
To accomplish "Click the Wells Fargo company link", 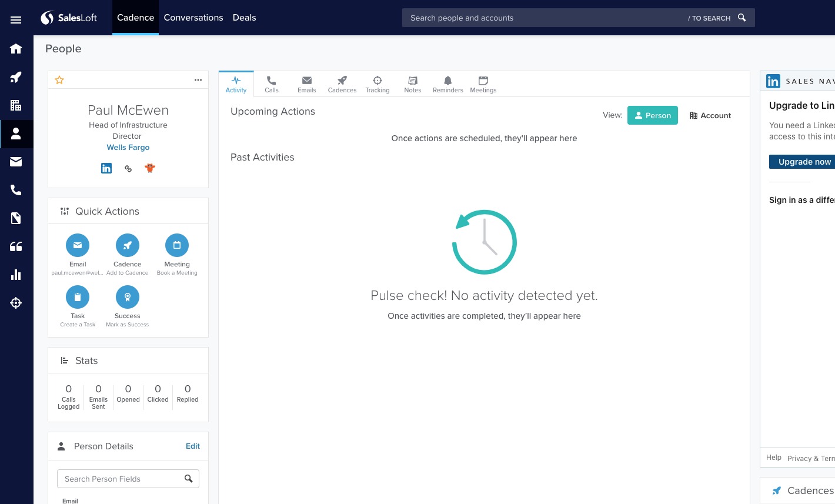I will coord(128,148).
